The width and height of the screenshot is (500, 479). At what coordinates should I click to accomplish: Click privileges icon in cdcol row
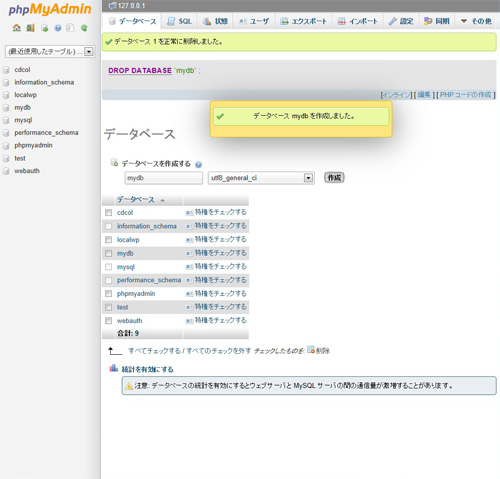(x=189, y=213)
